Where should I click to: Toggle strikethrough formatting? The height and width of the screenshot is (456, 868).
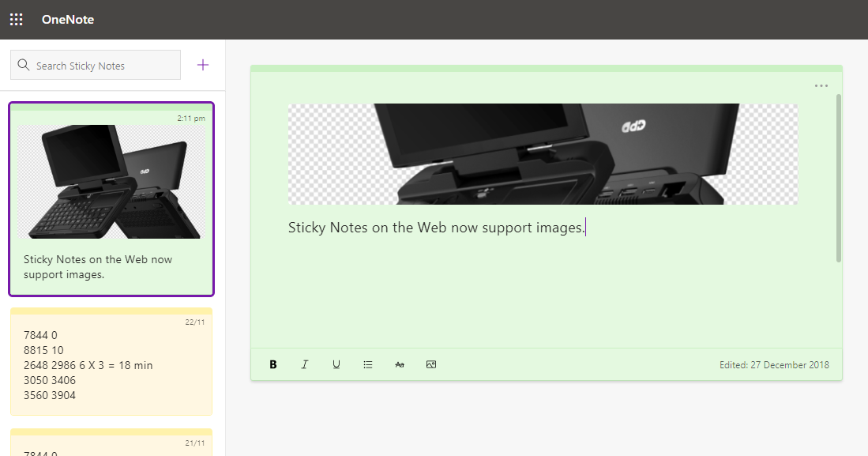click(400, 364)
